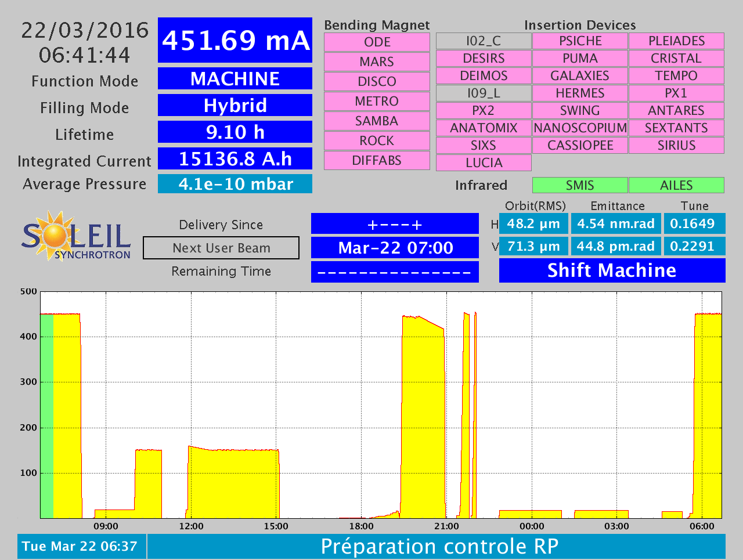Click the NANOSCOPIUM beamline box
Viewport: 743px width, 560px height.
(x=580, y=128)
